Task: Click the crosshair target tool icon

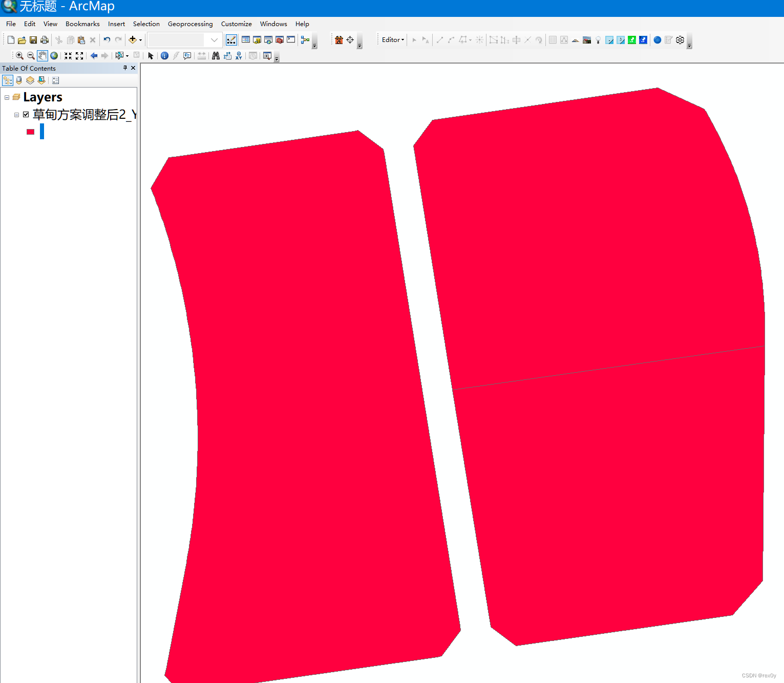Action: pos(350,40)
